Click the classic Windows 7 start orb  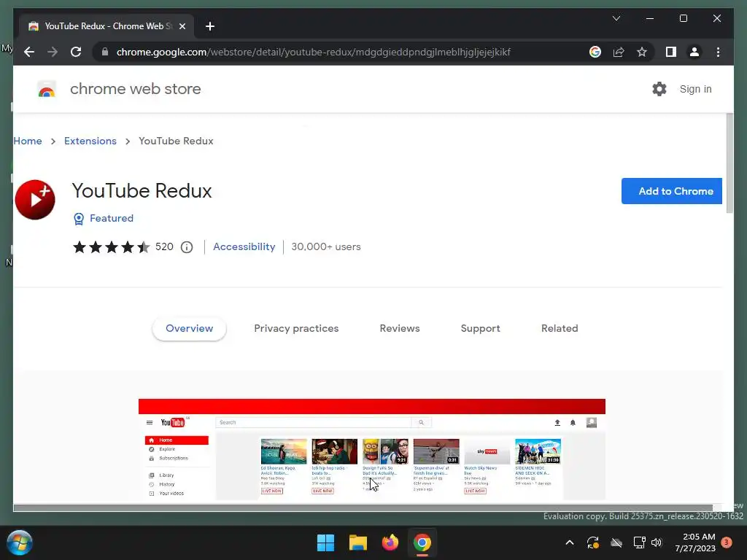20,542
